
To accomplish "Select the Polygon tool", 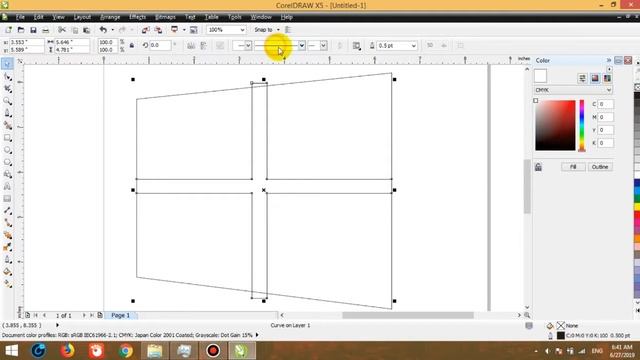I will pyautogui.click(x=7, y=162).
